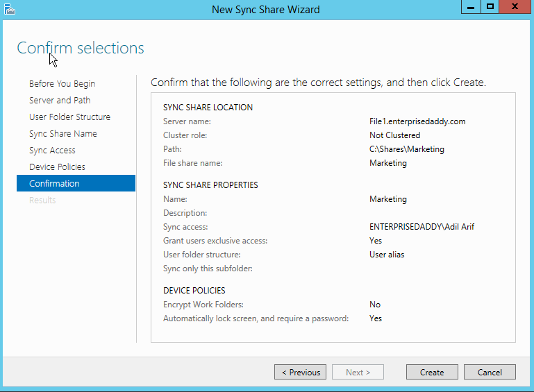Minimize the New Sync Share Wizard window
This screenshot has height=392, width=534.
pos(470,7)
